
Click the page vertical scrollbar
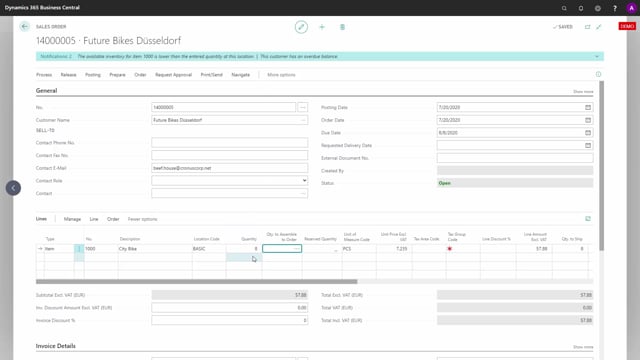pos(601,166)
